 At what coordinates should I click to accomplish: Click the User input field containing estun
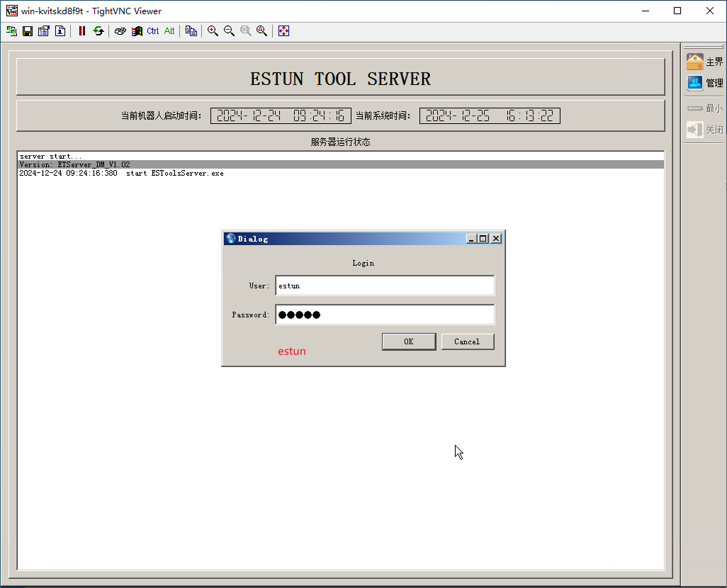pos(385,285)
